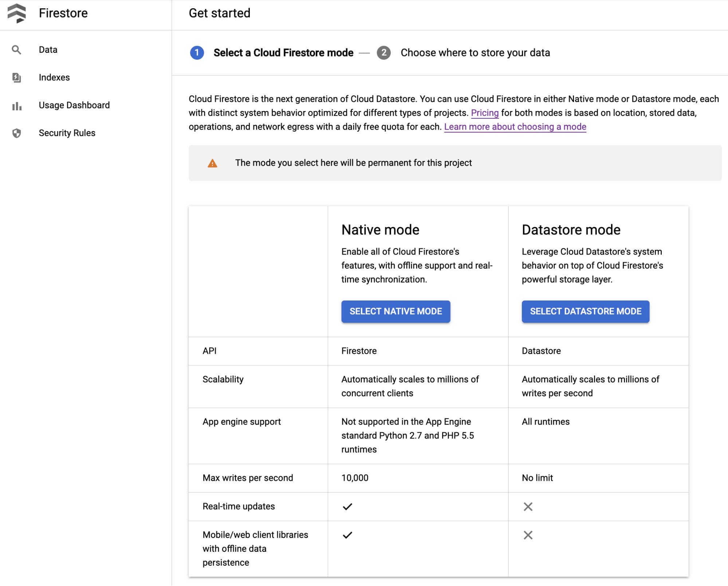This screenshot has width=728, height=586.
Task: Click the '10,000' max writes value
Action: (355, 478)
